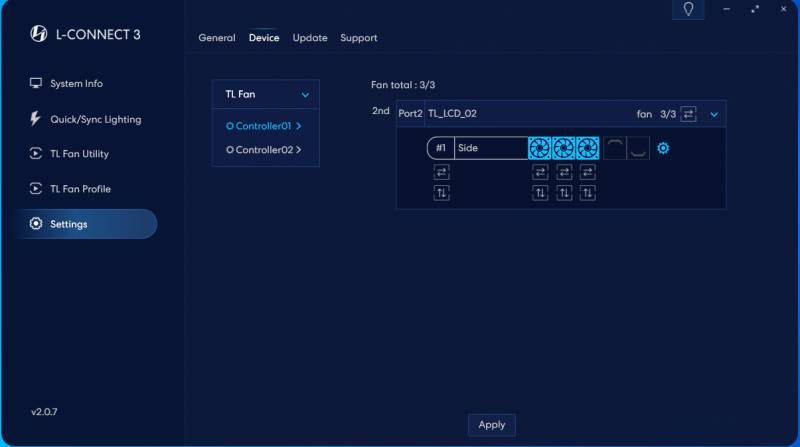This screenshot has height=447, width=800.
Task: Open the Update tab
Action: (310, 38)
